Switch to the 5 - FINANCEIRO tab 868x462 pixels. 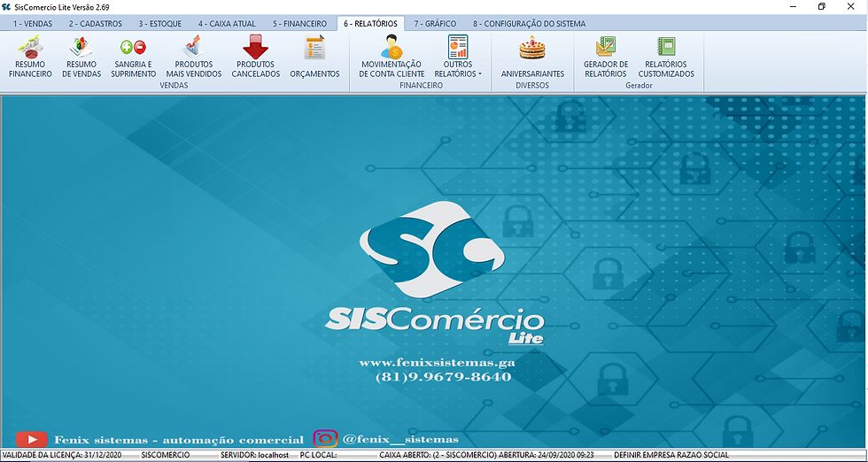[299, 24]
